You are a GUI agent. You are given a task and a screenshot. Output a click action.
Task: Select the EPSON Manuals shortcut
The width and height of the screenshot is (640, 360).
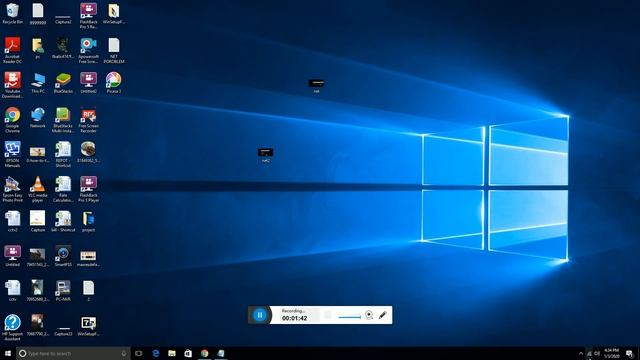pos(12,154)
